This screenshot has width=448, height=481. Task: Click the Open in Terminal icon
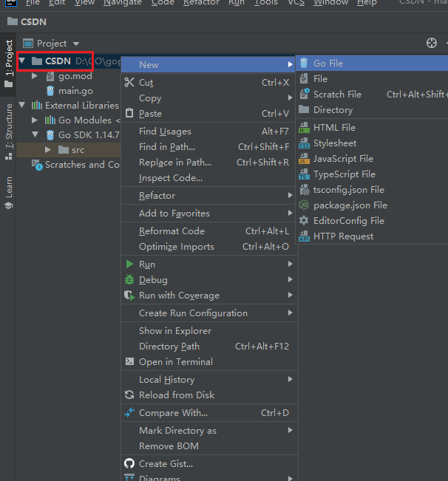point(130,361)
